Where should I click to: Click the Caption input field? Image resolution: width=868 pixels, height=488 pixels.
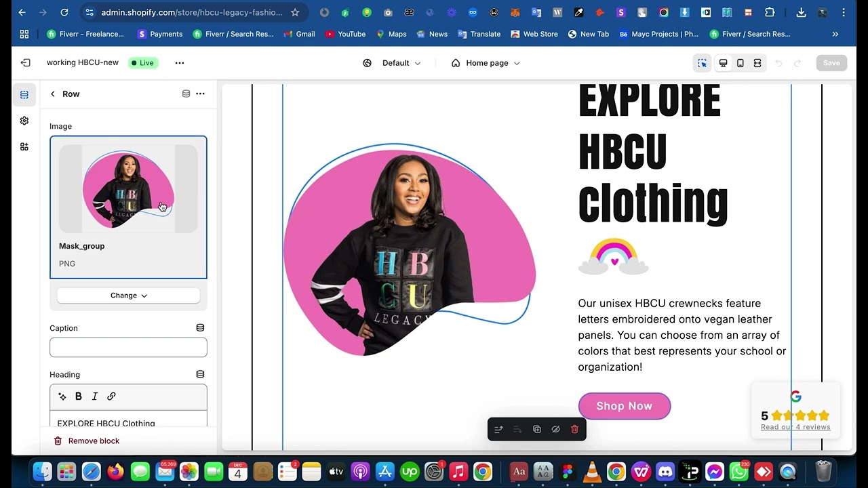click(128, 348)
